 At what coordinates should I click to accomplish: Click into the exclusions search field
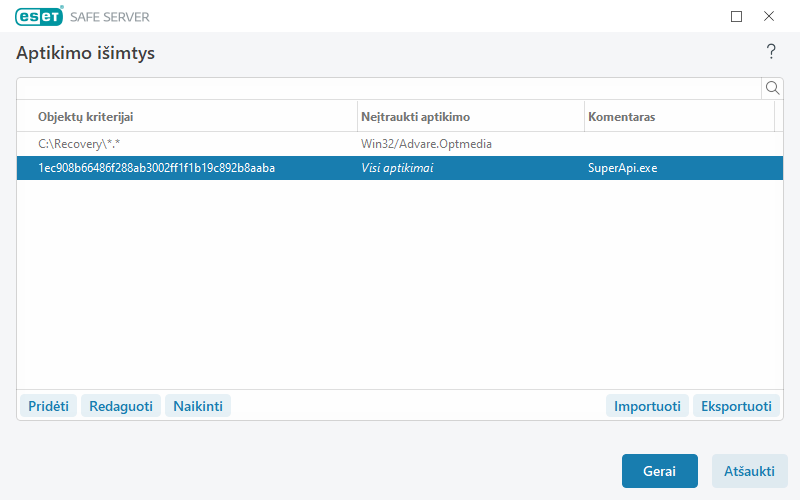click(x=389, y=88)
